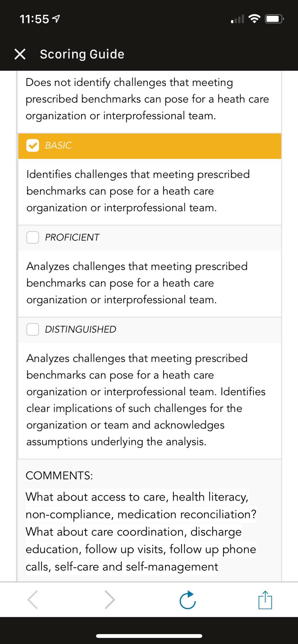298x644 pixels.
Task: Tap the location arrow beside the time
Action: pyautogui.click(x=56, y=19)
